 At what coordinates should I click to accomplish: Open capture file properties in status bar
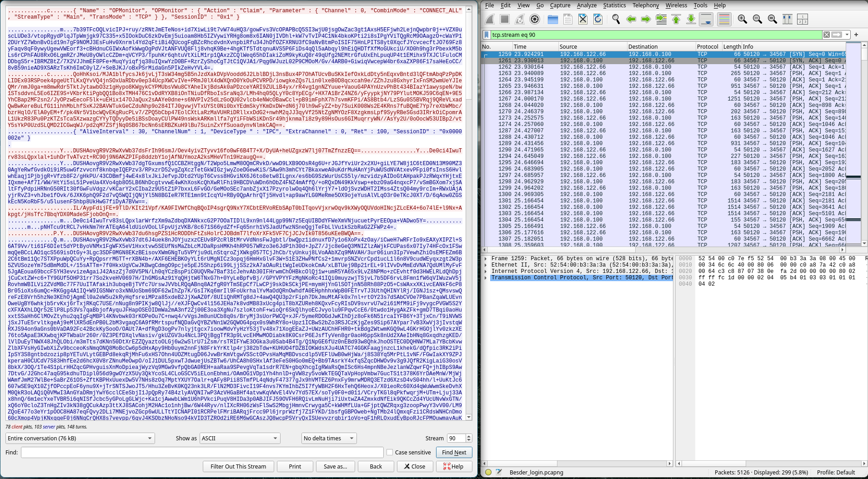499,472
